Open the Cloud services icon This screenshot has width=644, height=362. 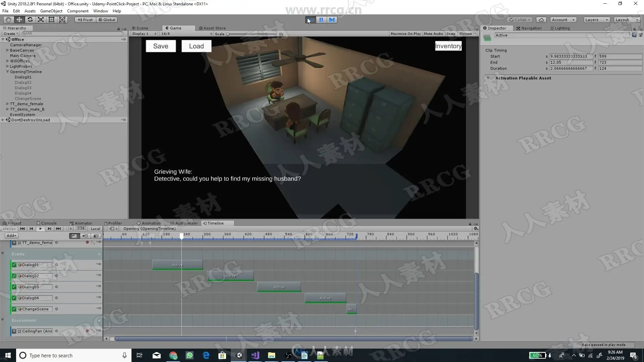(x=541, y=20)
